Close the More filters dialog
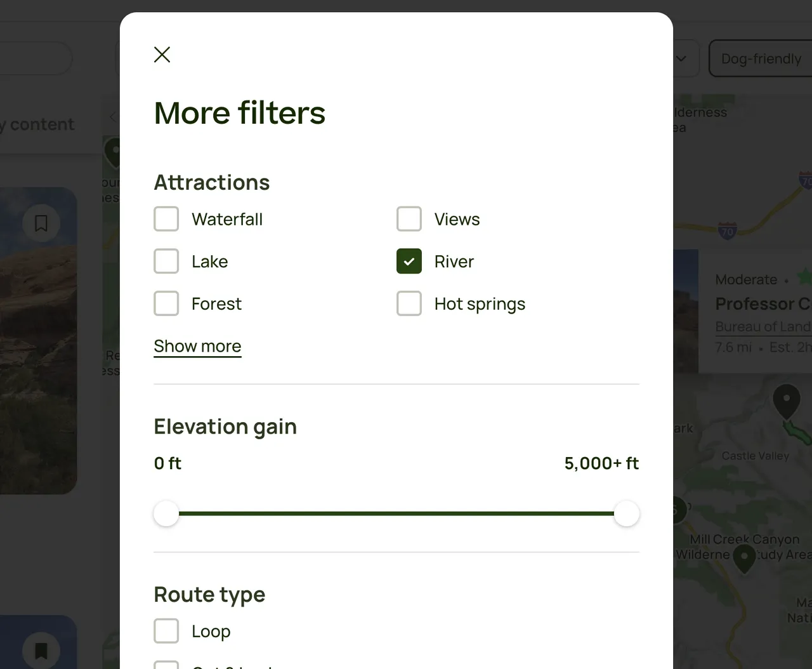The height and width of the screenshot is (669, 812). click(x=162, y=55)
